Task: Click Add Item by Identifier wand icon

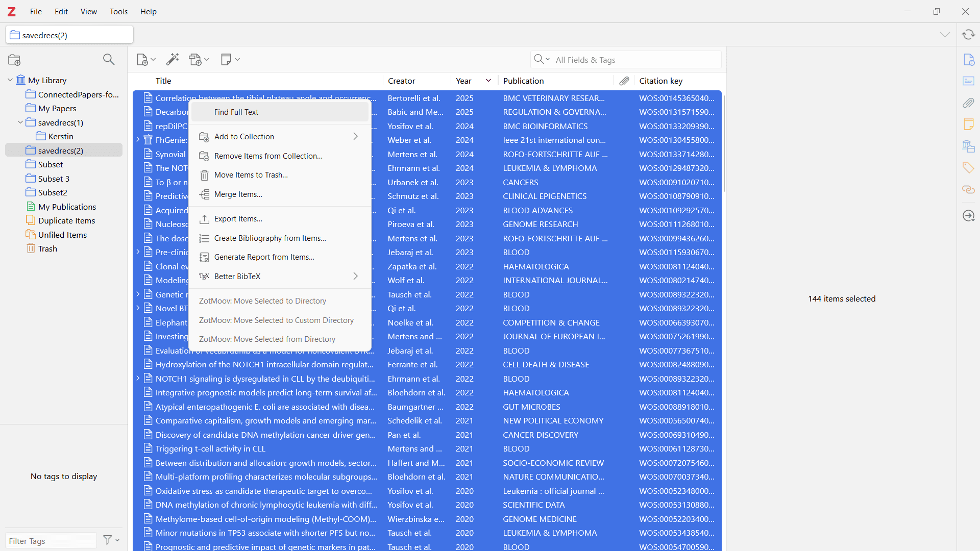Action: click(x=173, y=60)
